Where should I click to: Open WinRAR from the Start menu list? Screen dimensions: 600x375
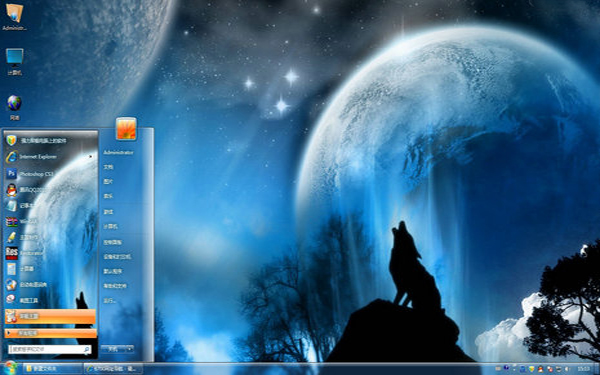(50, 222)
